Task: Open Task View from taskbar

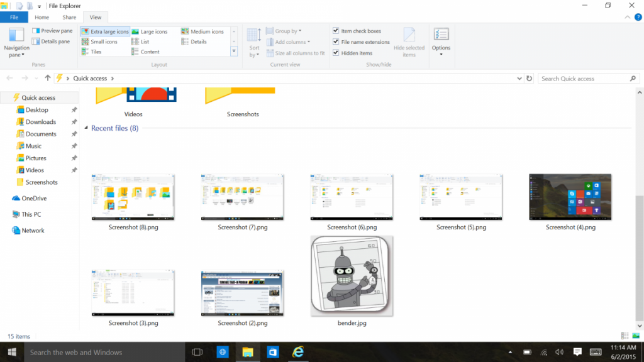Action: pyautogui.click(x=197, y=352)
